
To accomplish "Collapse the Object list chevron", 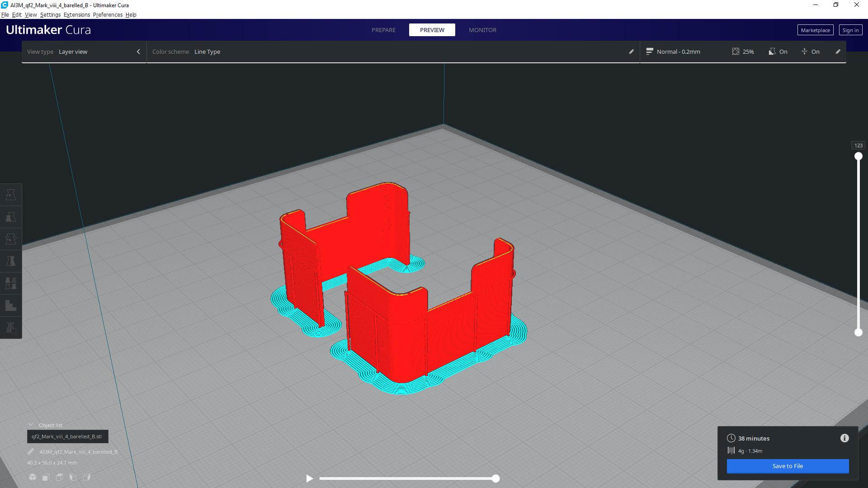I will pos(31,425).
